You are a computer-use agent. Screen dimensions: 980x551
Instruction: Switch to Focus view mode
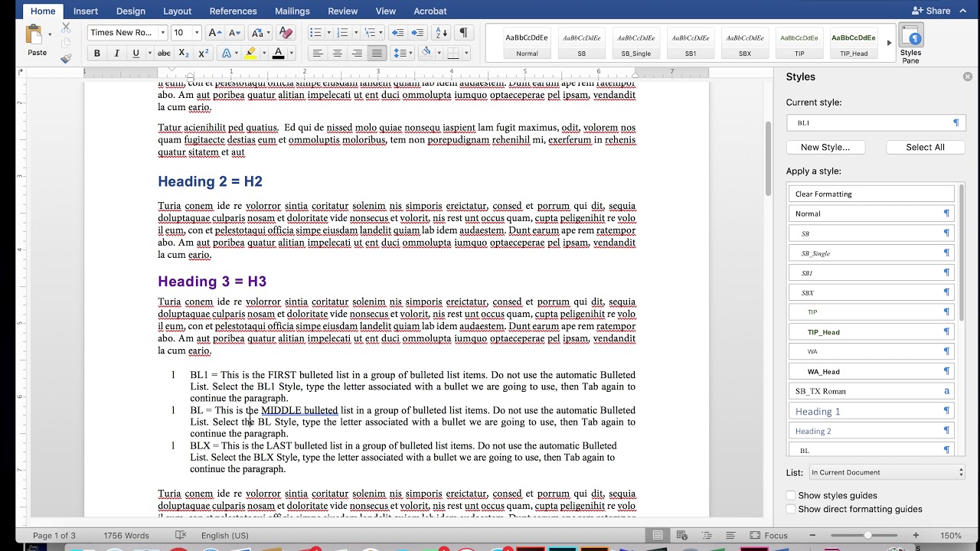pyautogui.click(x=769, y=535)
